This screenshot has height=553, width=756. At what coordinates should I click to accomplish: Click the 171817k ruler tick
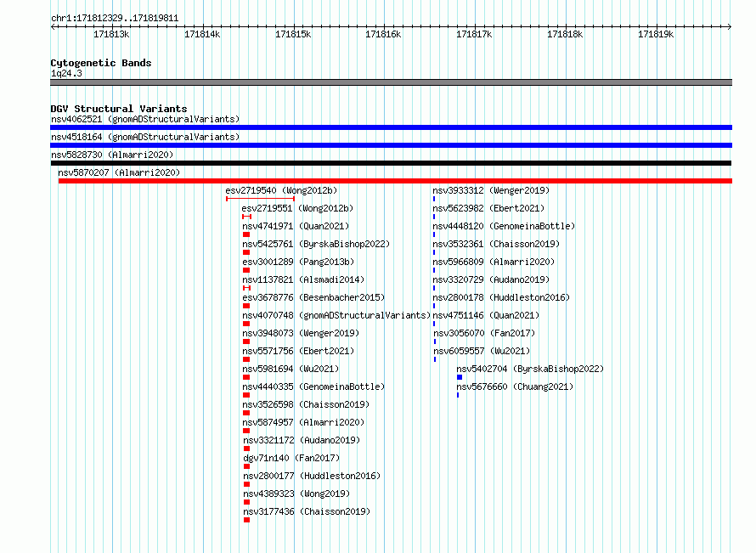(475, 34)
